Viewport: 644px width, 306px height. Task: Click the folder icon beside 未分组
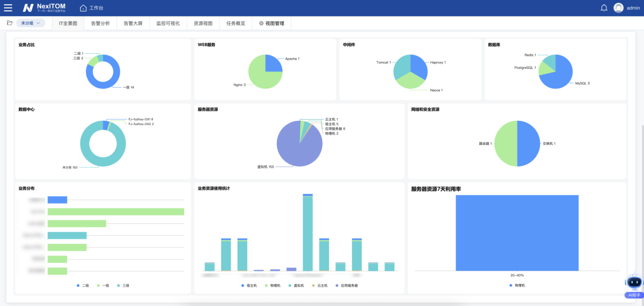pyautogui.click(x=10, y=23)
